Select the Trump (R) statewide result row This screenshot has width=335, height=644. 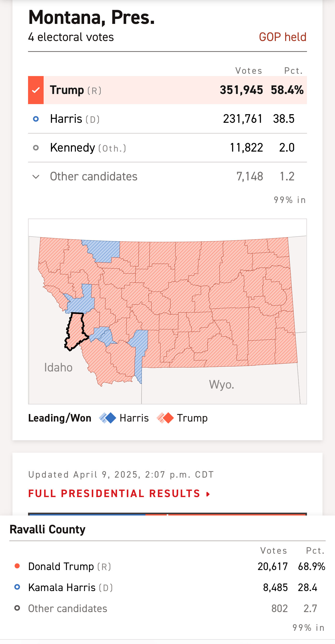tap(167, 90)
